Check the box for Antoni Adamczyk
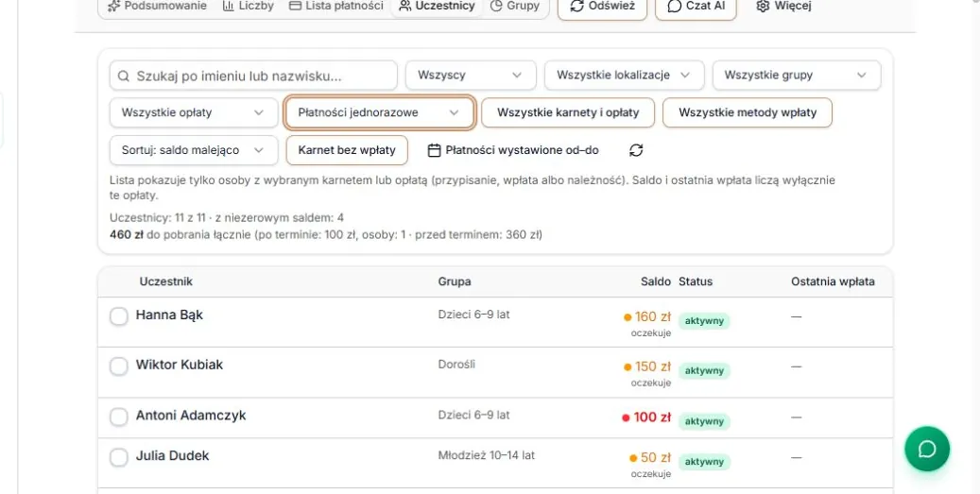This screenshot has height=494, width=980. coord(119,417)
